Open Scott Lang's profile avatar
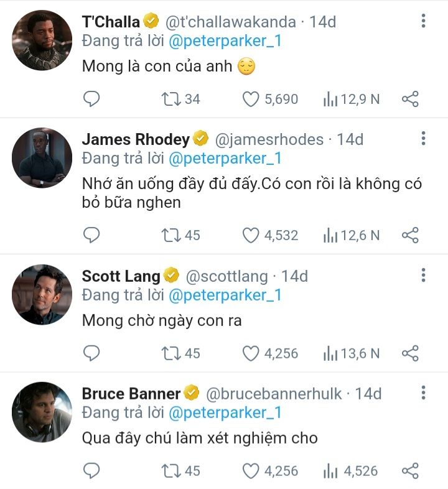The image size is (448, 489). point(42,295)
